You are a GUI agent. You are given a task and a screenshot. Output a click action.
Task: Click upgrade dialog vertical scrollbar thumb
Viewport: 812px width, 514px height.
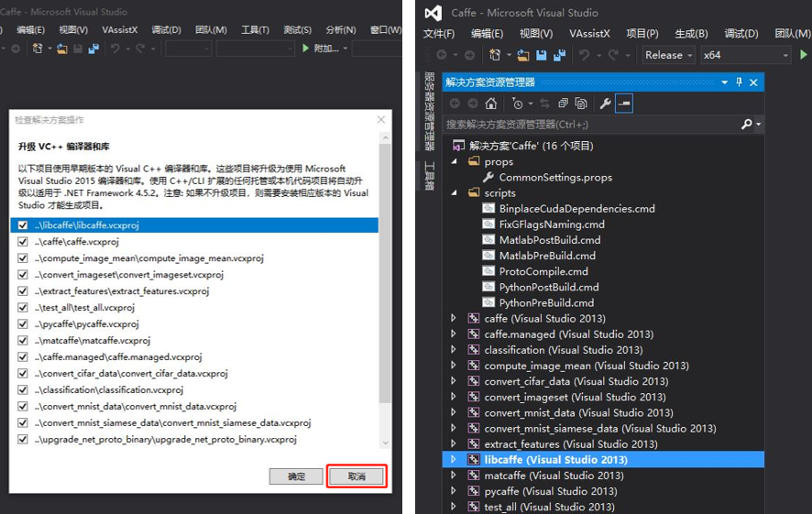click(x=385, y=273)
